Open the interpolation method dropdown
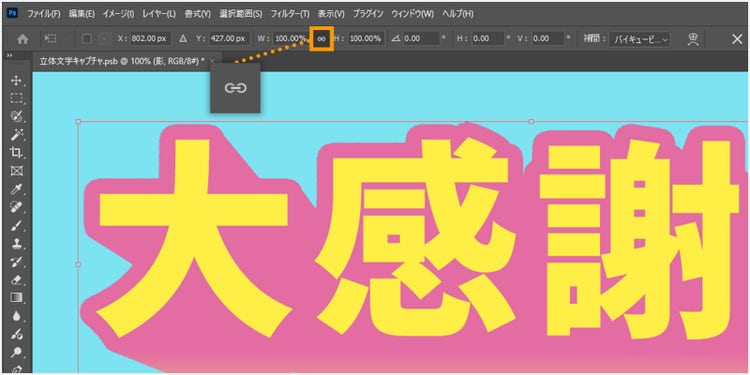Viewport: 750px width, 375px height. point(640,39)
